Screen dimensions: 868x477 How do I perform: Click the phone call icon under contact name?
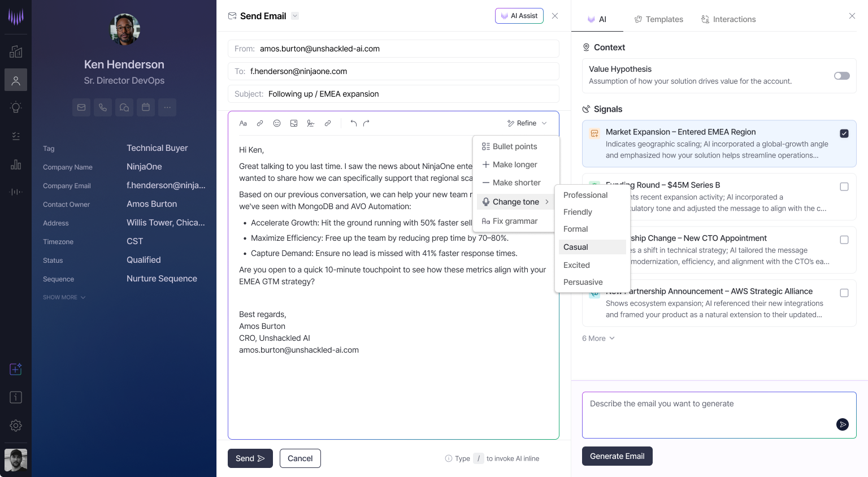coord(103,107)
